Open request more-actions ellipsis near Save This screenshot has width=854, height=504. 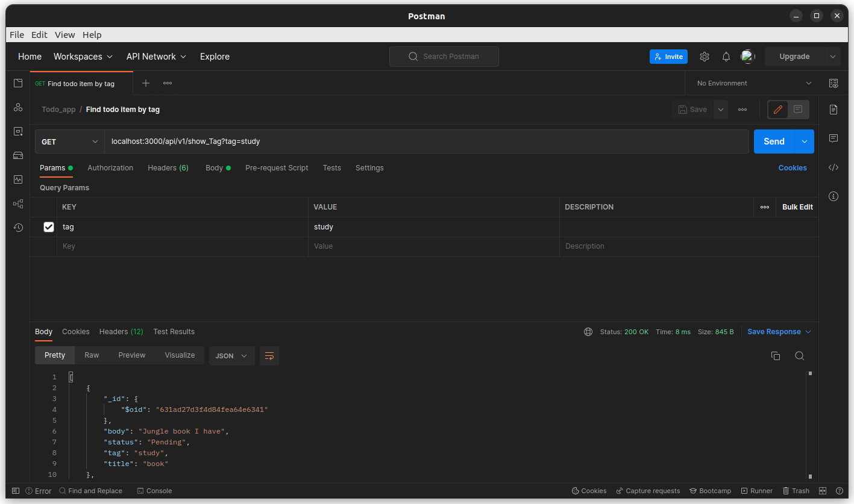tap(743, 110)
